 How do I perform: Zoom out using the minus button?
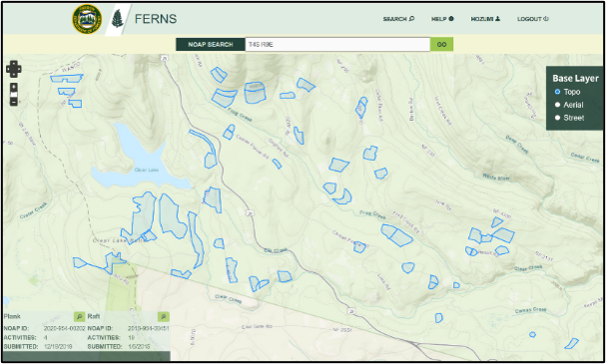pos(14,102)
